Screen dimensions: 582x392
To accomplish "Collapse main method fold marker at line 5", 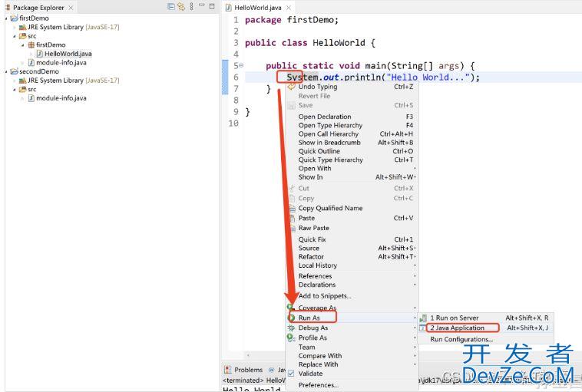I will click(241, 66).
